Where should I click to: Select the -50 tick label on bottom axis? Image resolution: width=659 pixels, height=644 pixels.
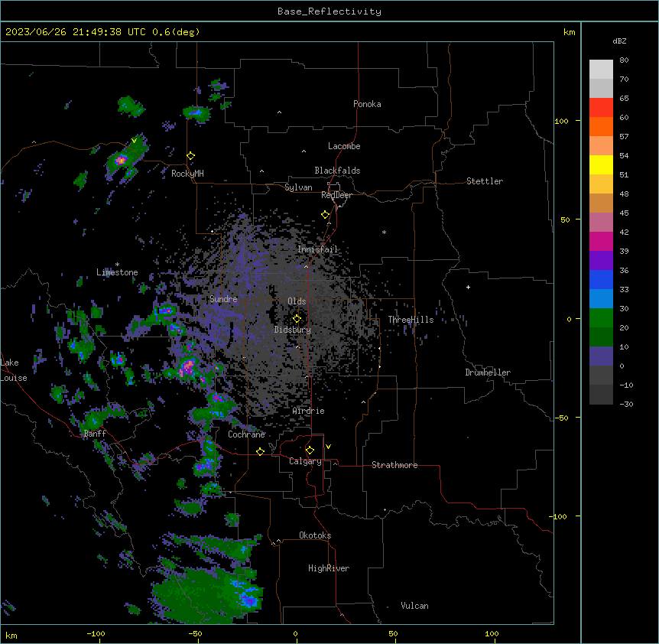[x=195, y=633]
